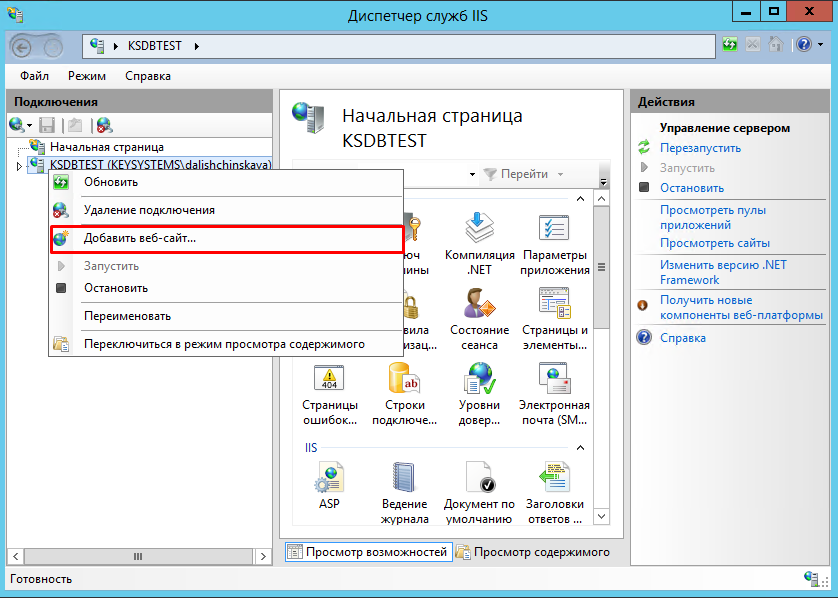This screenshot has height=598, width=838.
Task: Click the Up one level folder icon
Action: coord(75,125)
